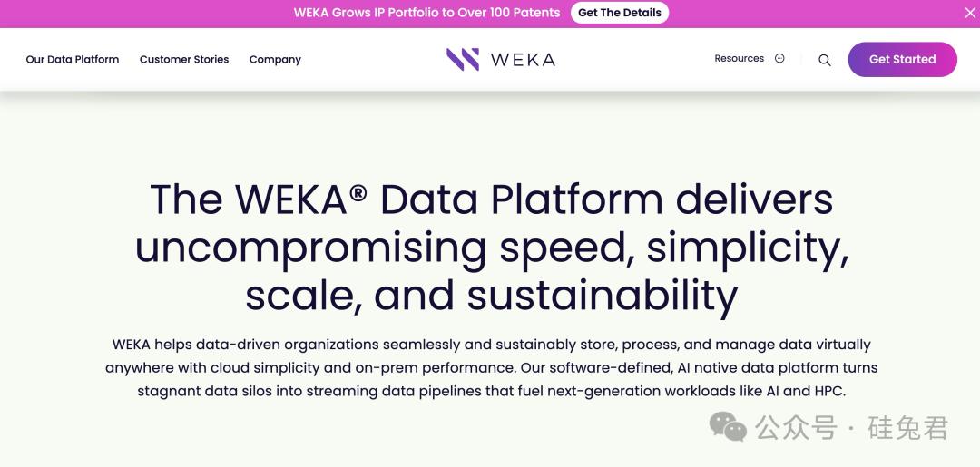Click the stagnant data silos sentence line

click(491, 392)
